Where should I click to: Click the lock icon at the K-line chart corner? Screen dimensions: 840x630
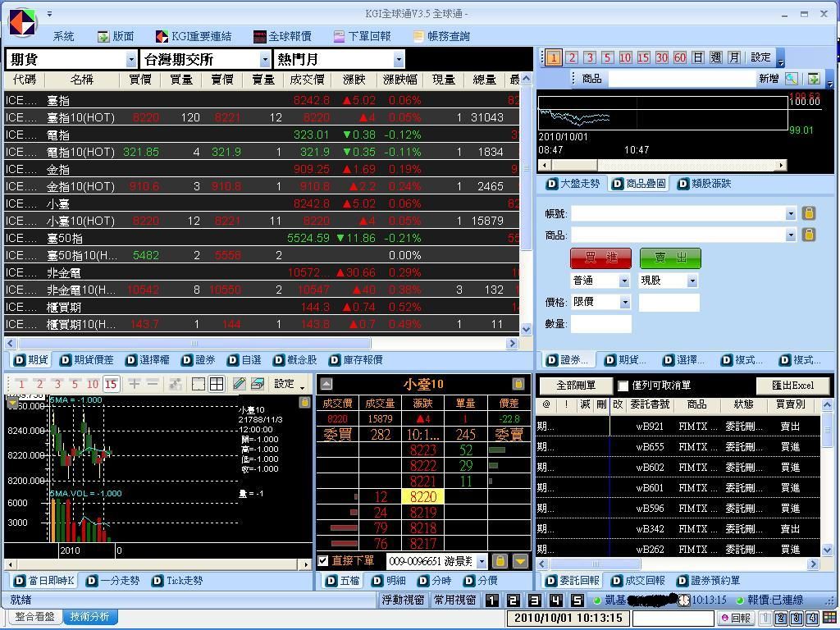tap(304, 402)
